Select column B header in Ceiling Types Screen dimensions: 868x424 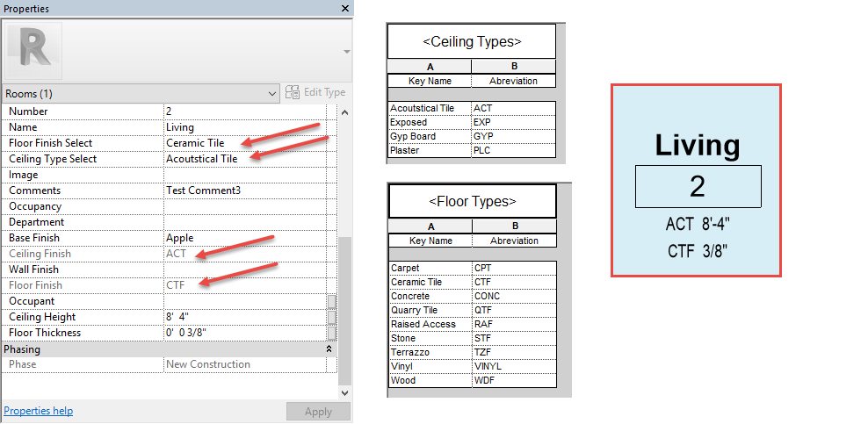click(514, 67)
